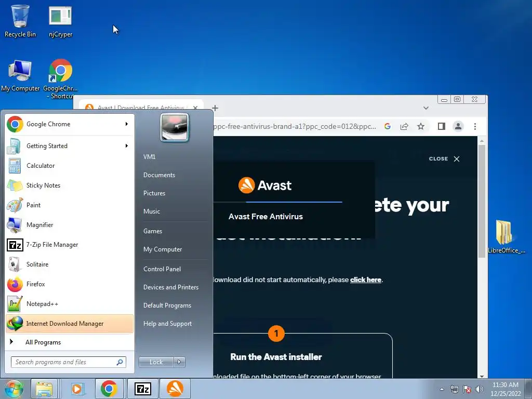Launch Solitaire game
Viewport: 532px width, 399px height.
[70, 264]
